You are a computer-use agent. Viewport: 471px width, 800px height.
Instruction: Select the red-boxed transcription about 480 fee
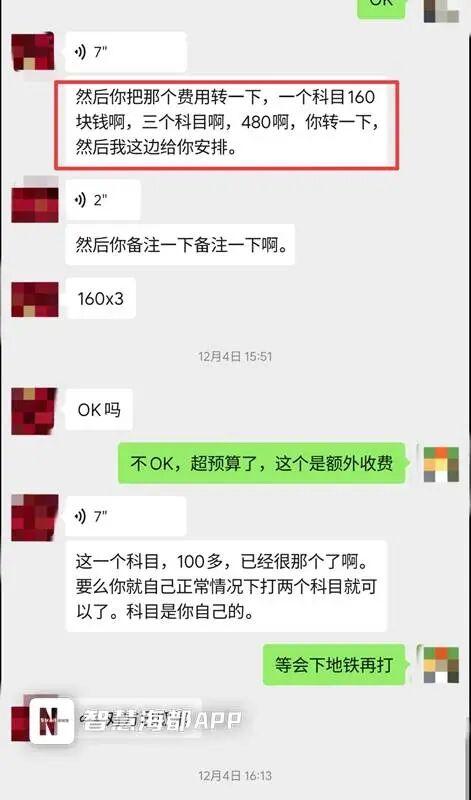[227, 125]
